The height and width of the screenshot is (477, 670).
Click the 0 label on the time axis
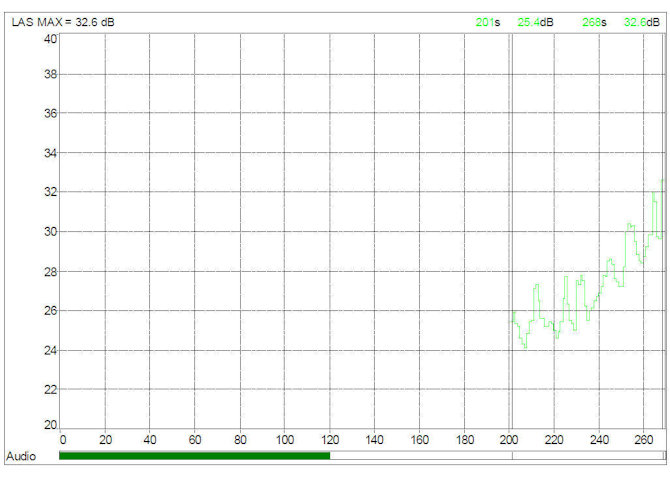pyautogui.click(x=62, y=439)
